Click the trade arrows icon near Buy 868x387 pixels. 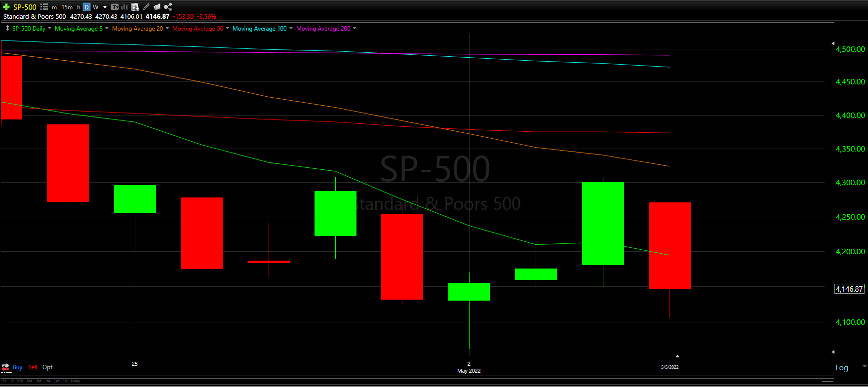[5, 367]
